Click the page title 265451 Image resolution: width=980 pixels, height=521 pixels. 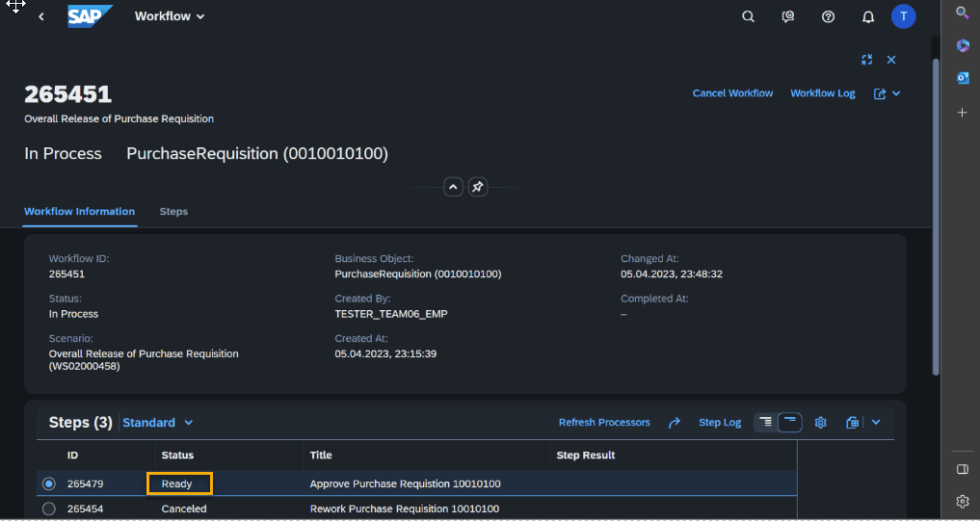(68, 94)
